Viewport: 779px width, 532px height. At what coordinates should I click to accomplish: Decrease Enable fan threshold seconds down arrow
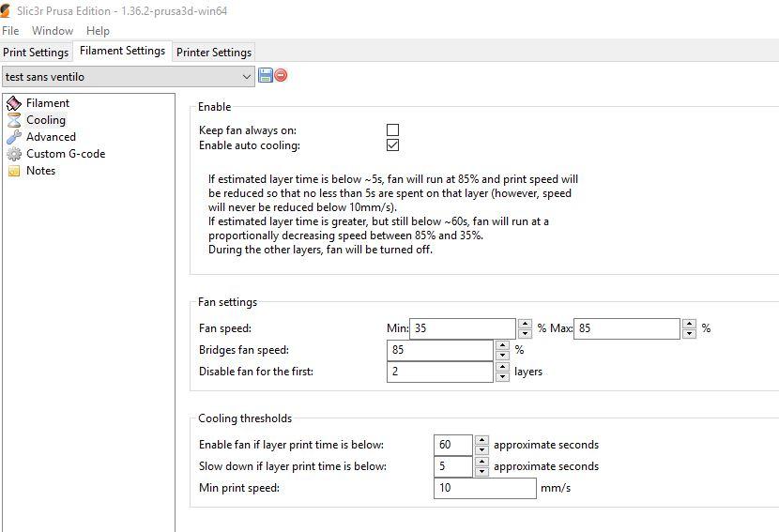click(x=481, y=450)
